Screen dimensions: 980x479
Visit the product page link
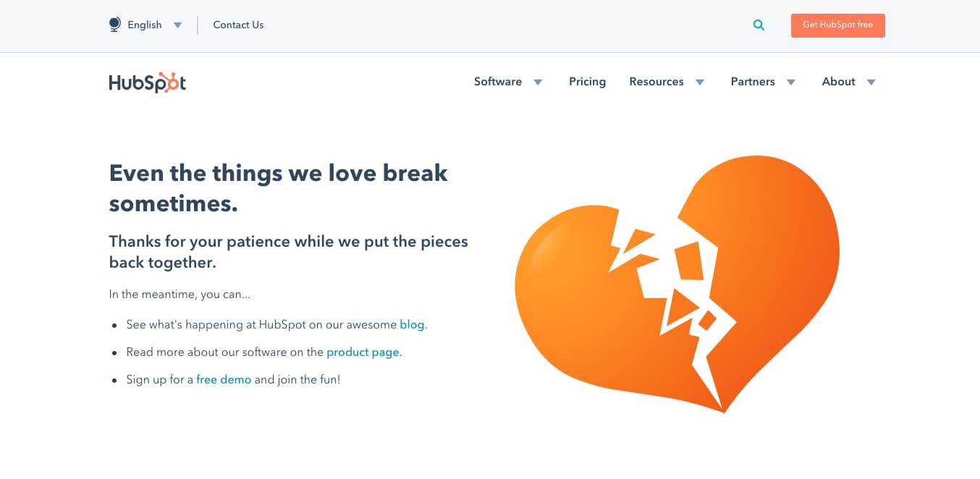363,352
